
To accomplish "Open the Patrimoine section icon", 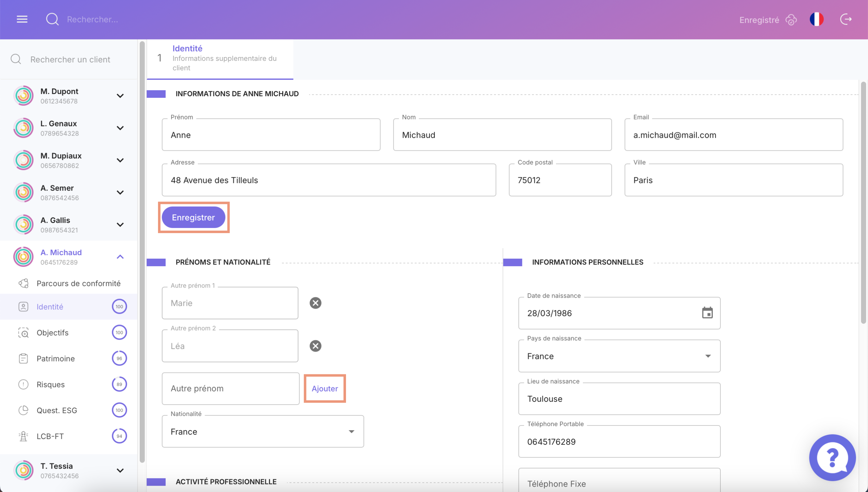I will click(x=23, y=358).
